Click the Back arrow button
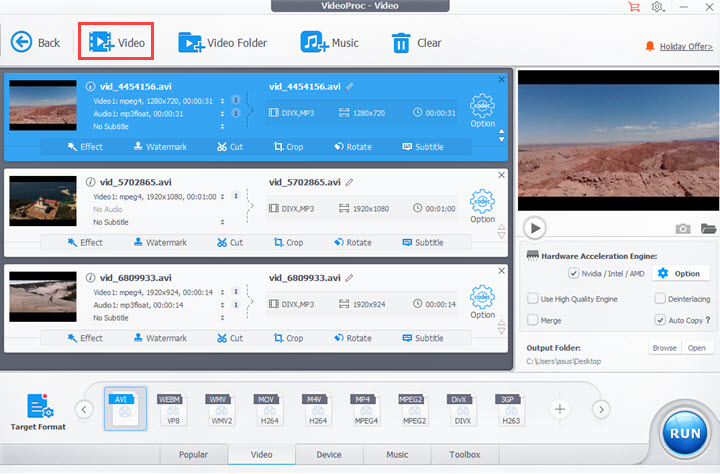Image resolution: width=720 pixels, height=474 pixels. (35, 43)
